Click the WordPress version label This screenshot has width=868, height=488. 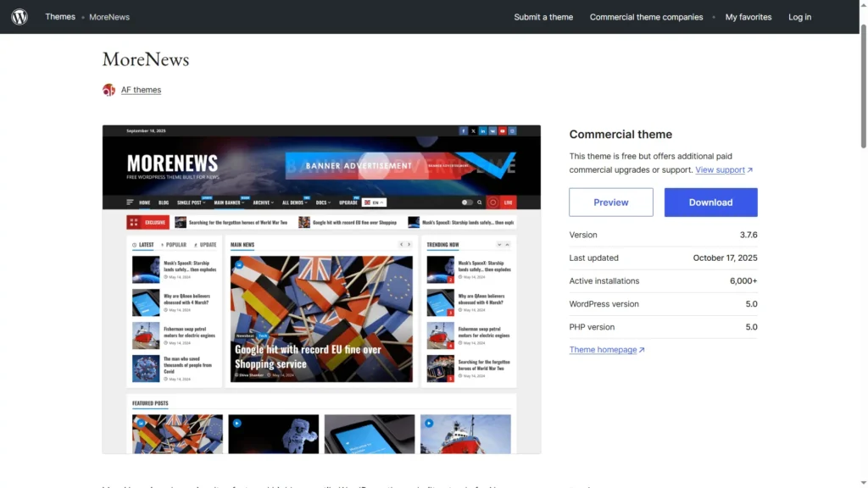pyautogui.click(x=604, y=304)
